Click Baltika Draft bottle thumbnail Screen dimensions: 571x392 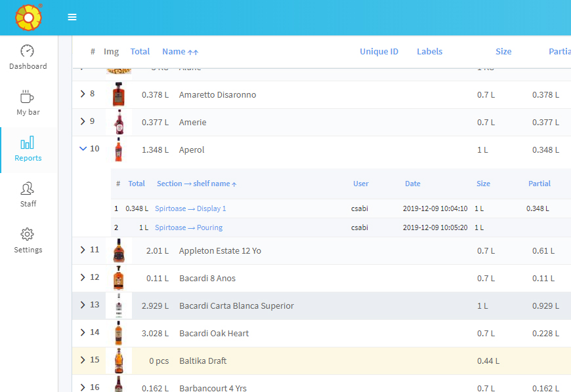coord(119,361)
